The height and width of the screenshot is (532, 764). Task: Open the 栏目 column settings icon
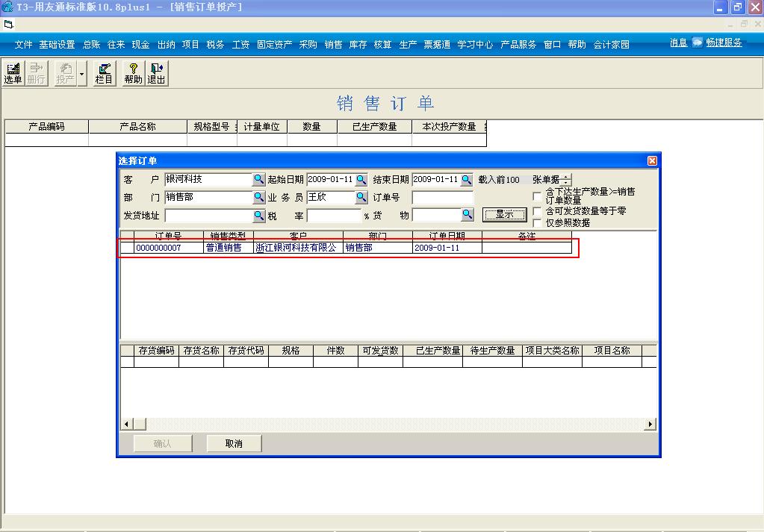click(104, 72)
